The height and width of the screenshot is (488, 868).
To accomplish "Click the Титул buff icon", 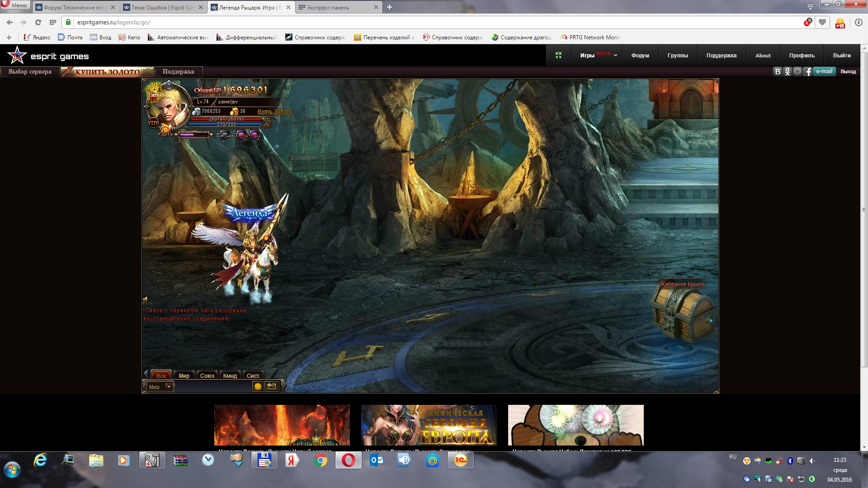I will click(241, 135).
